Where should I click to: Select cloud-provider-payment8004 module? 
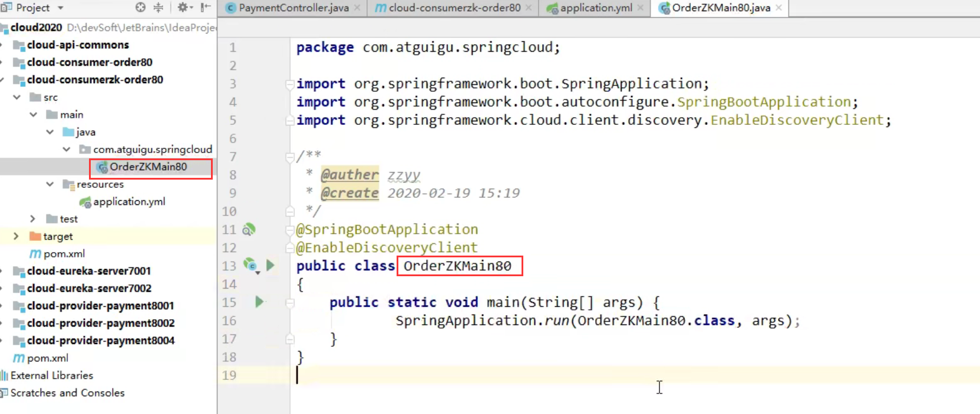(101, 340)
